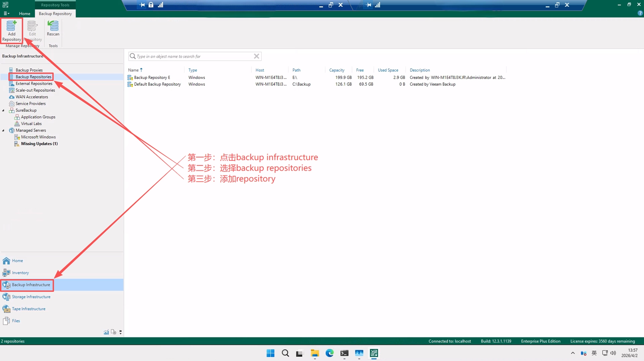Switch to the Home ribbon tab

[25, 14]
